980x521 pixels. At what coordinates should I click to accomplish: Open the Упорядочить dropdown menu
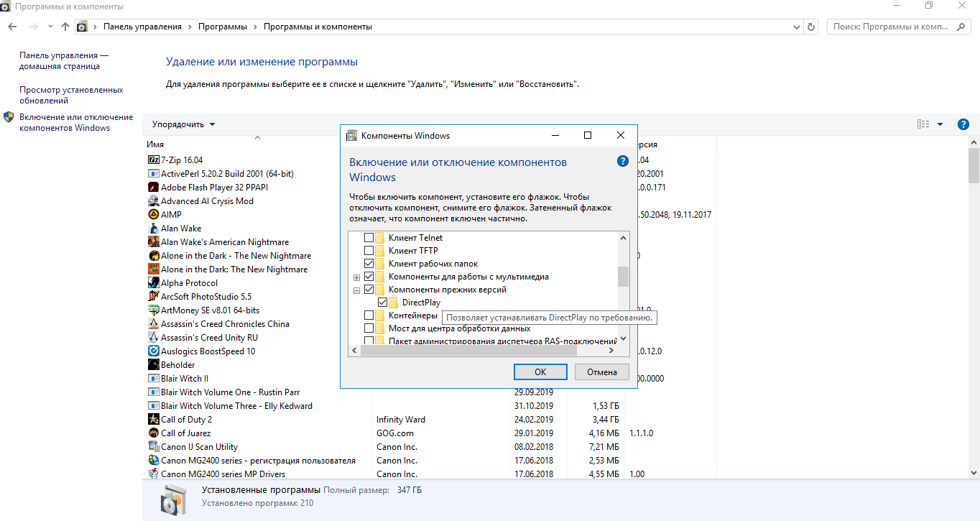click(x=183, y=124)
